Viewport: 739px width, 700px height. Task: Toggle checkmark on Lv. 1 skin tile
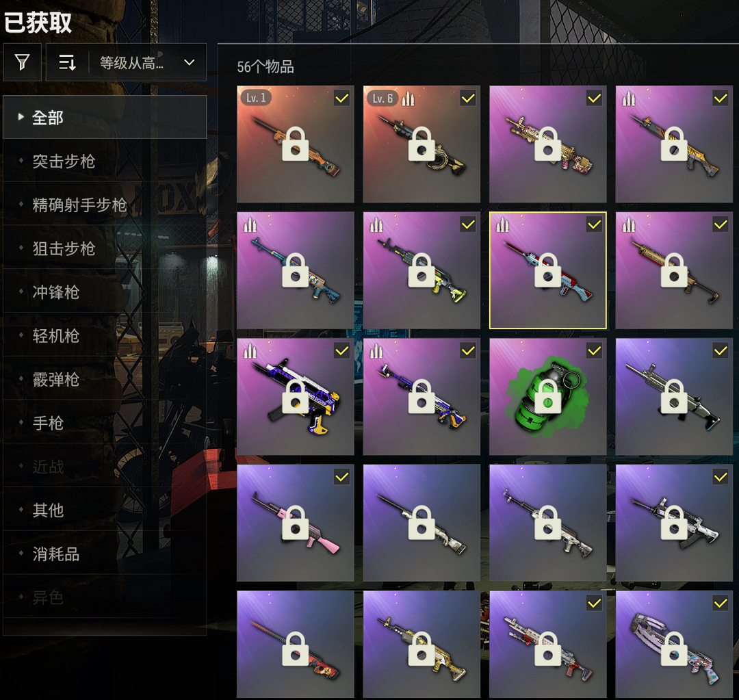pos(341,98)
